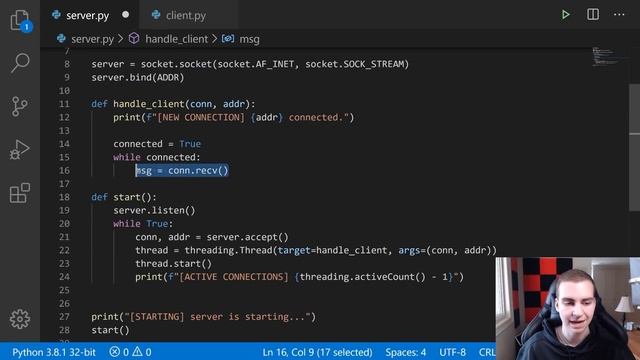Click the webcam video overlay
Viewport: 640px width, 360px height.
coord(568,309)
